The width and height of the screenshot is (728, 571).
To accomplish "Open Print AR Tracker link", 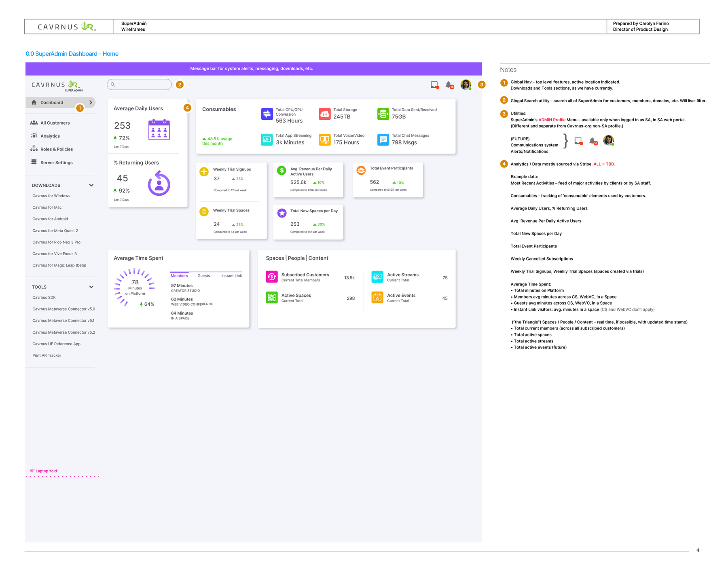I will coord(47,355).
